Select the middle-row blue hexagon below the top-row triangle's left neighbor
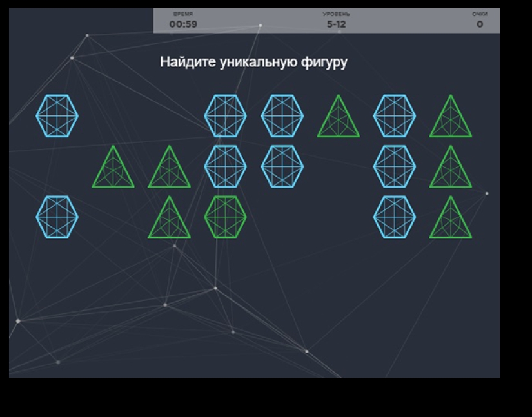This screenshot has height=417, width=532. click(x=282, y=166)
